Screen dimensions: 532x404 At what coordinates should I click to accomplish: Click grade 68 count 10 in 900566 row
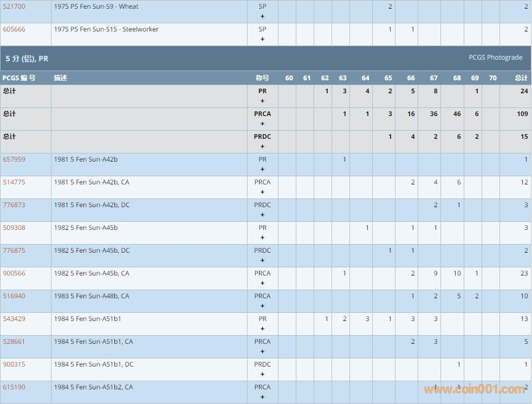(x=457, y=273)
